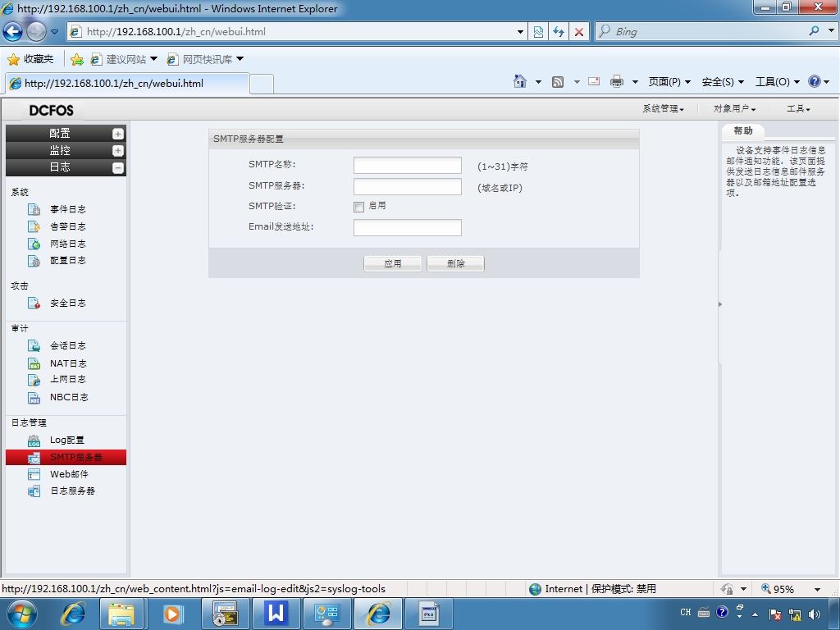Click the 删除 delete button
840x630 pixels.
455,263
